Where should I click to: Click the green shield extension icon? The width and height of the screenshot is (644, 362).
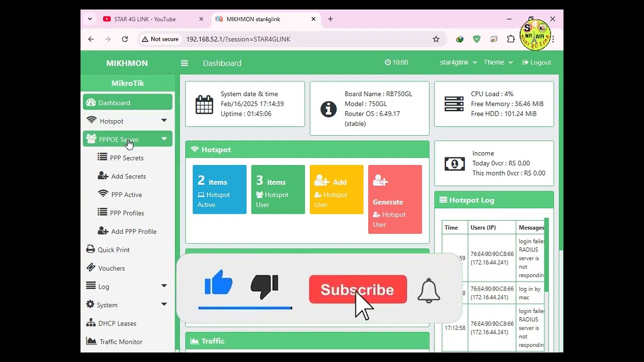(x=476, y=39)
